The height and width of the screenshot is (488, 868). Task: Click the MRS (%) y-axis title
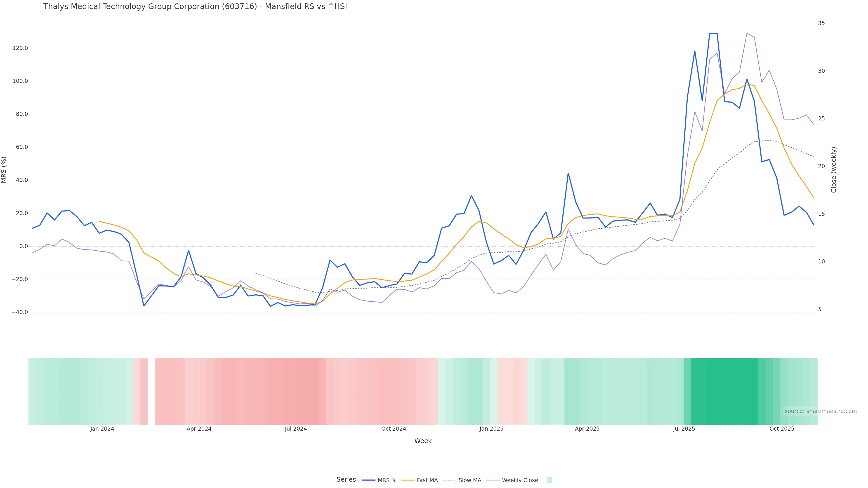pos(4,170)
